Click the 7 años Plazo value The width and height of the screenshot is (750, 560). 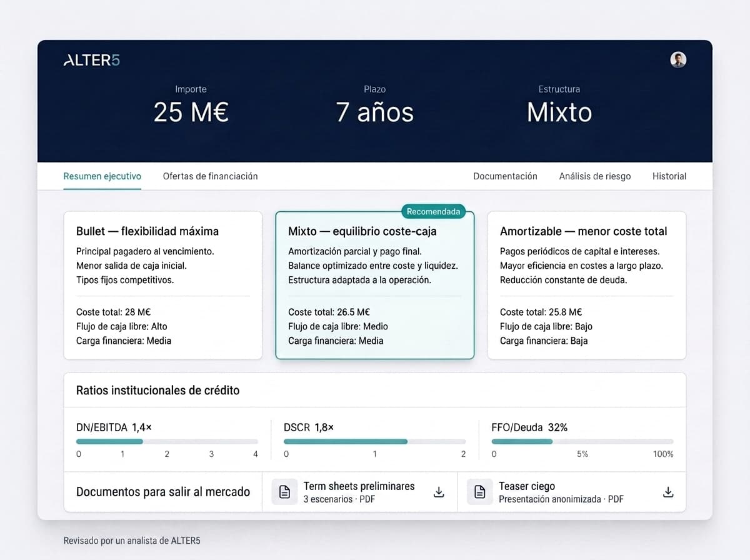(374, 112)
